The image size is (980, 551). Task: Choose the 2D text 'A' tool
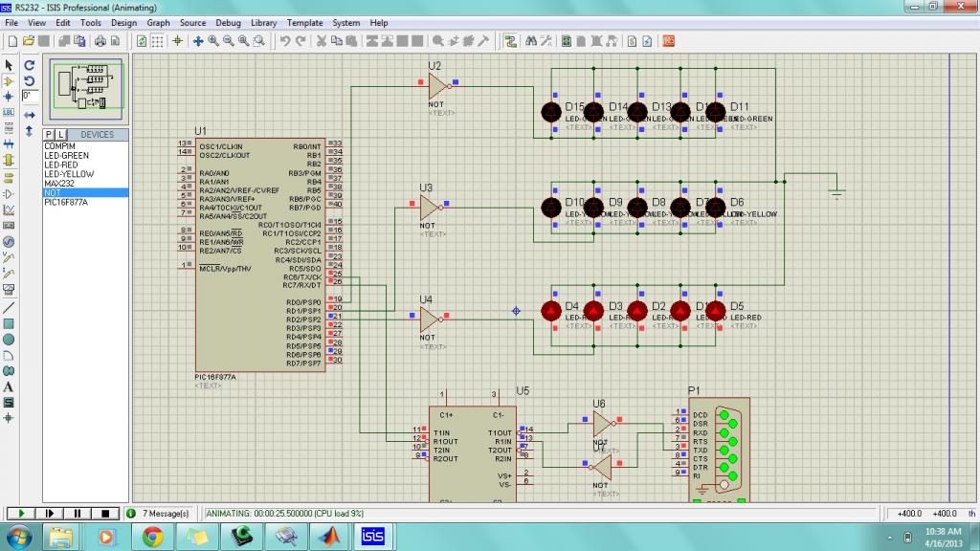(9, 386)
